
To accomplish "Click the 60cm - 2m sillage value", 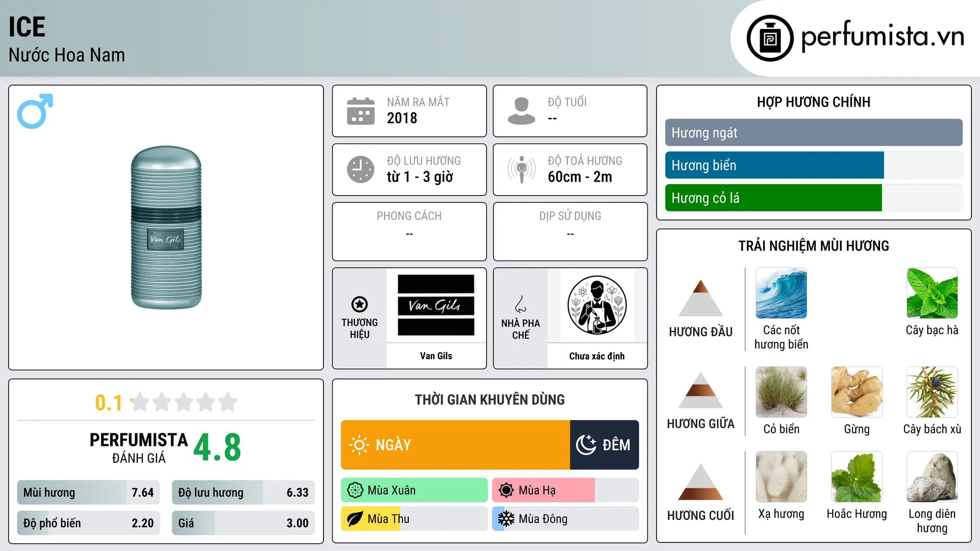I will click(x=580, y=177).
